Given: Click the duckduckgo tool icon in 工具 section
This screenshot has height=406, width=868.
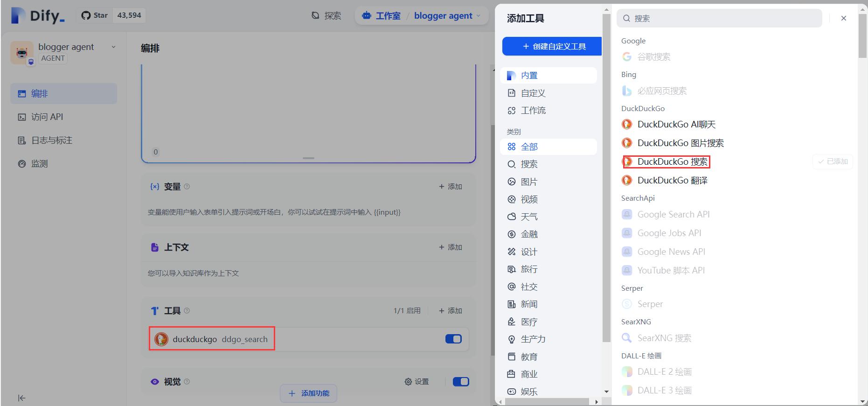Looking at the screenshot, I should click(161, 339).
